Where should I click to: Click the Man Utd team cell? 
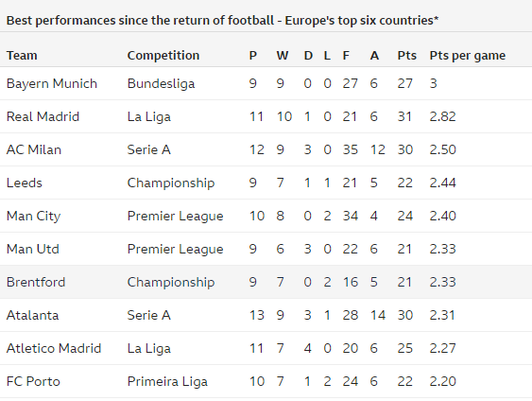pyautogui.click(x=32, y=249)
